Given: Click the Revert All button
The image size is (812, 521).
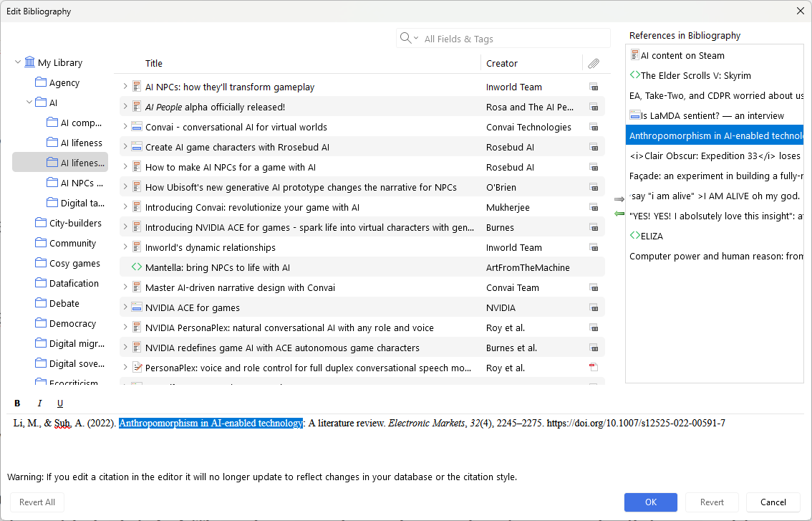Looking at the screenshot, I should point(37,502).
